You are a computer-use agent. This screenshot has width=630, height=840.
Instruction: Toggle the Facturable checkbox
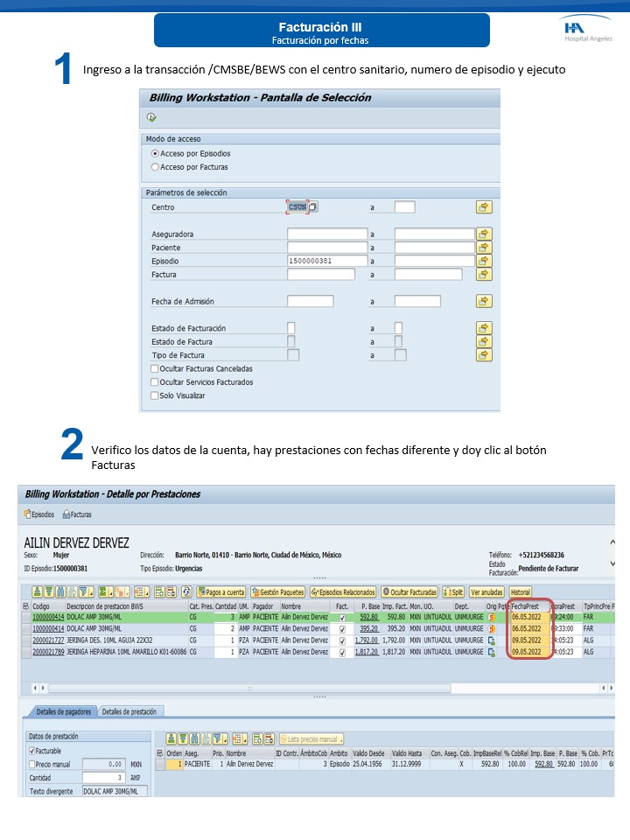pyautogui.click(x=33, y=751)
